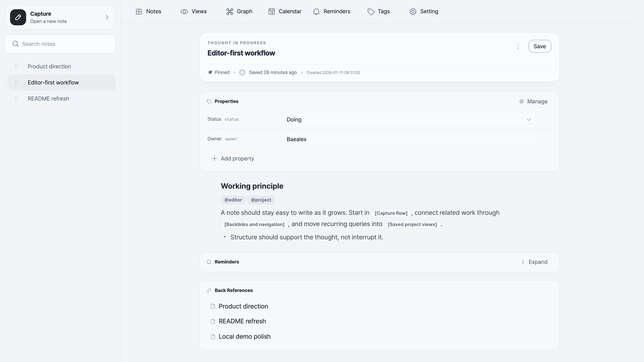644x362 pixels.
Task: Click the Notes grid icon
Action: coord(139,11)
